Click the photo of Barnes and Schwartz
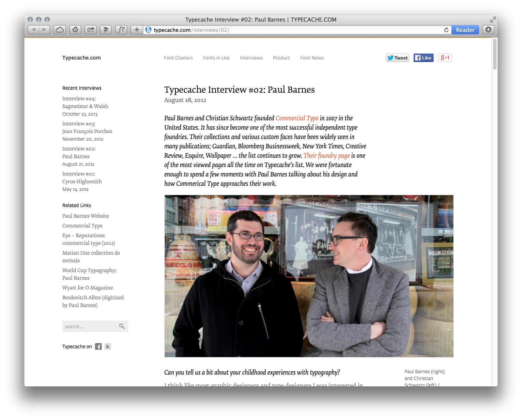Image resolution: width=522 pixels, height=420 pixels. (x=309, y=276)
